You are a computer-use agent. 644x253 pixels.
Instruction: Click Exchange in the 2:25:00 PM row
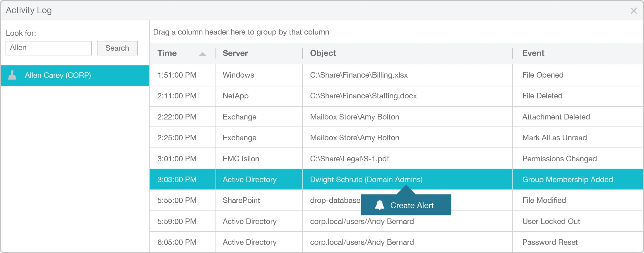point(259,138)
